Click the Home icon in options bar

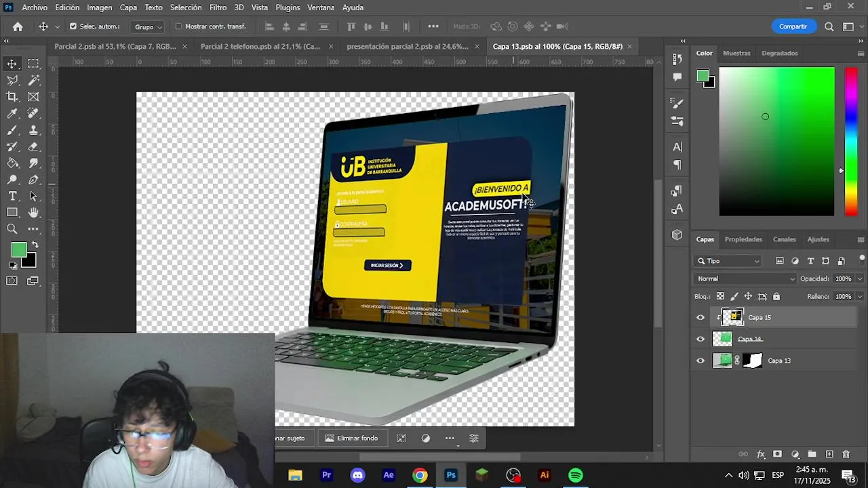18,26
